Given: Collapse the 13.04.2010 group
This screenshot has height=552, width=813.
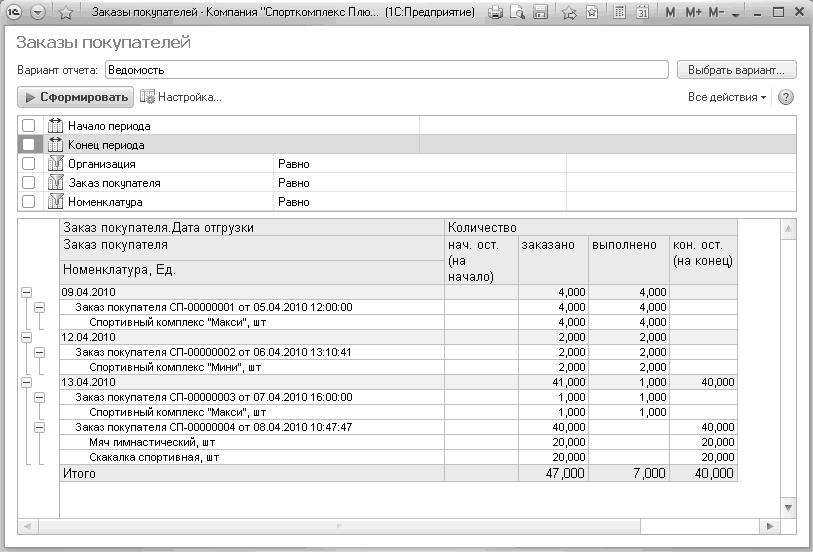Looking at the screenshot, I should tap(26, 383).
